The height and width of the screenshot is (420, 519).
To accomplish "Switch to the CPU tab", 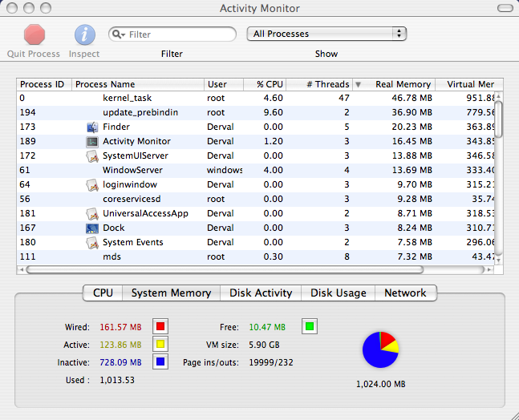I will point(103,293).
